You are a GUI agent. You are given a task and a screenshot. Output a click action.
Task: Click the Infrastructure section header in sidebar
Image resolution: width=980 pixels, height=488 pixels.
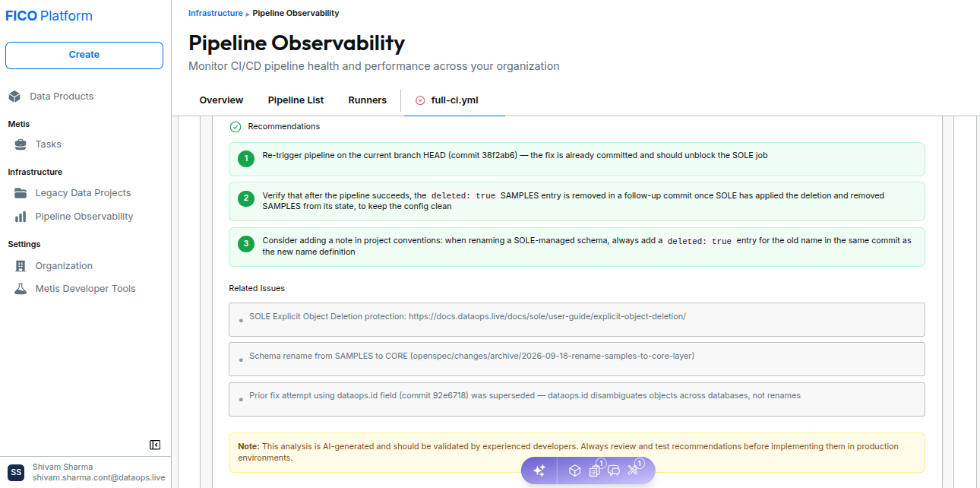35,172
